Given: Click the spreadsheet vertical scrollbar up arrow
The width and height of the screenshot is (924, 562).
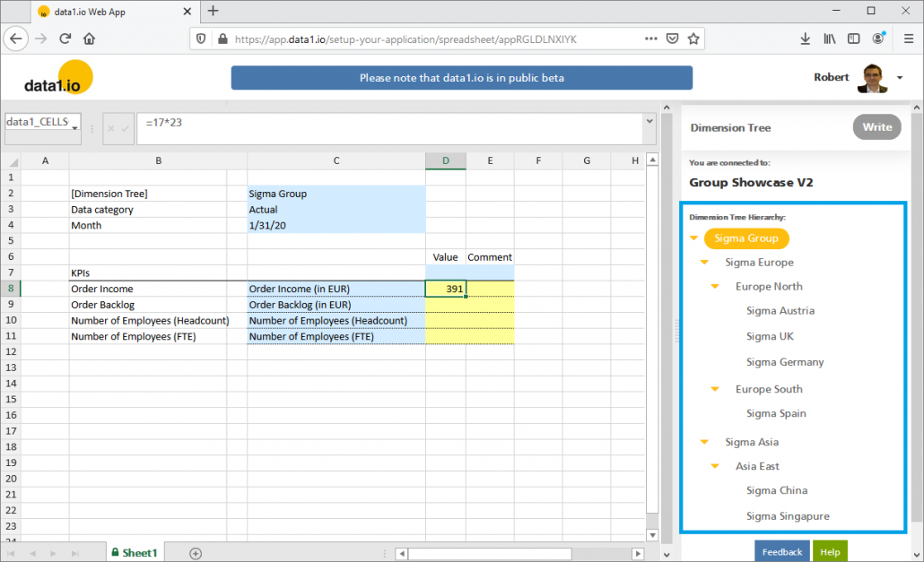Looking at the screenshot, I should click(x=652, y=160).
